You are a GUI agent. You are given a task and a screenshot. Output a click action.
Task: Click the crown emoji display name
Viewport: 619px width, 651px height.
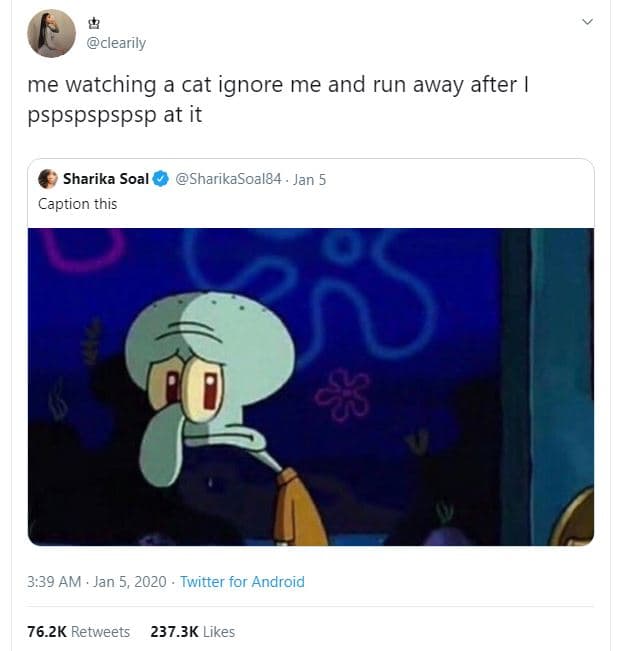point(95,22)
